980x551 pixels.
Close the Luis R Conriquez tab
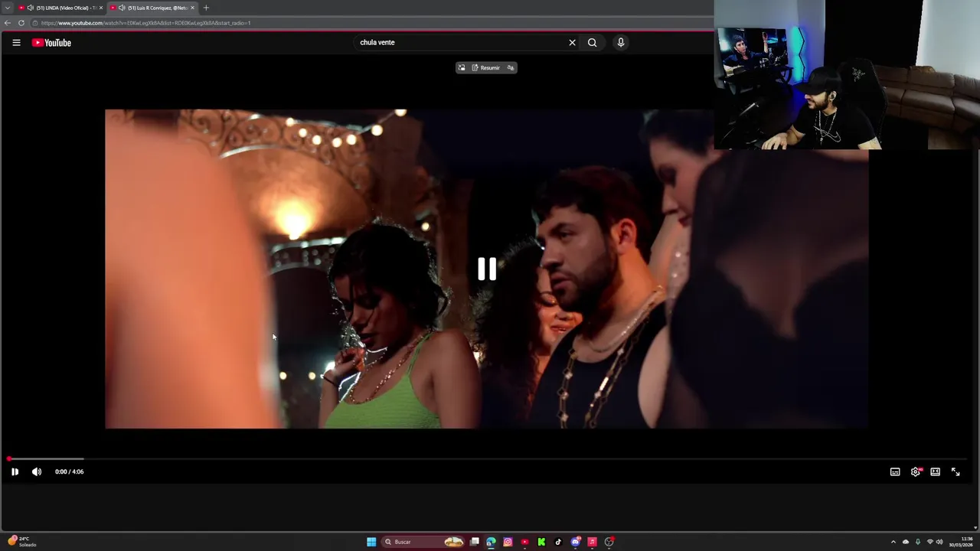click(x=192, y=8)
